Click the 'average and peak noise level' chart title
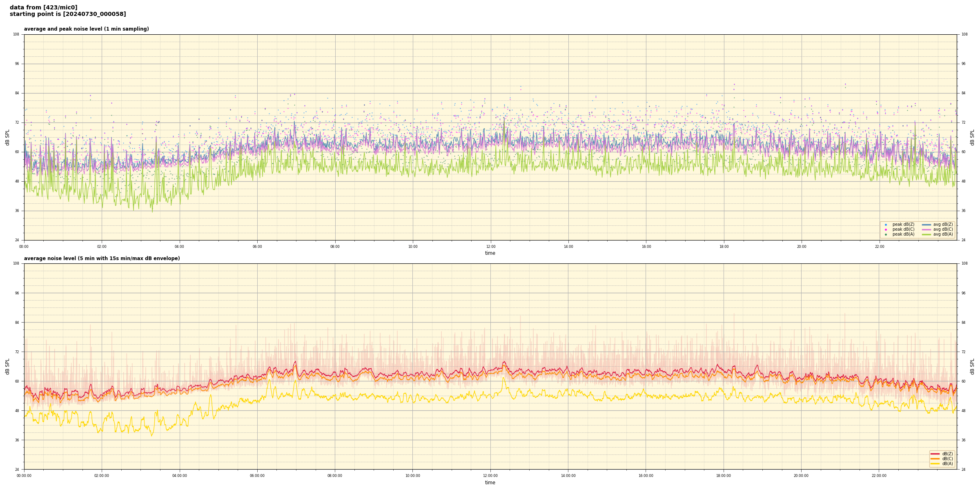980x490 pixels. [x=86, y=29]
